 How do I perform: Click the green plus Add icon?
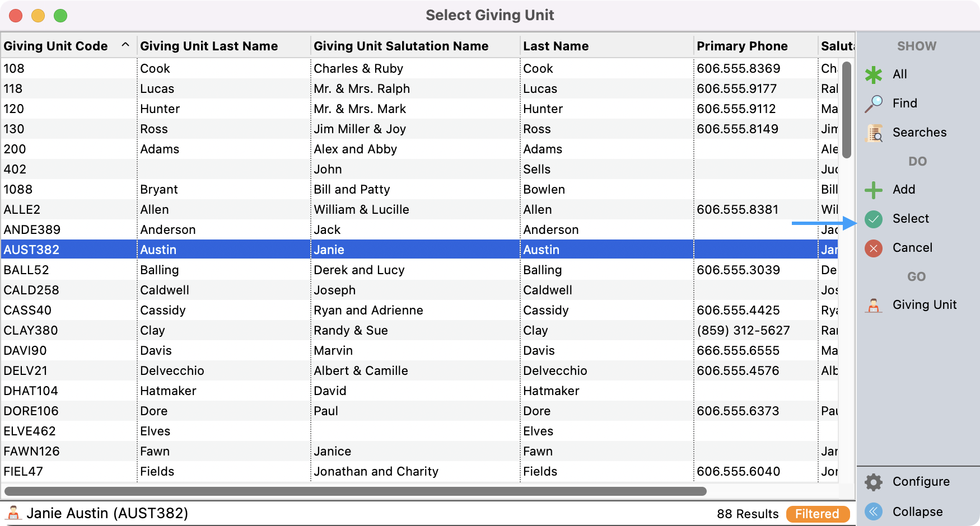pyautogui.click(x=873, y=190)
